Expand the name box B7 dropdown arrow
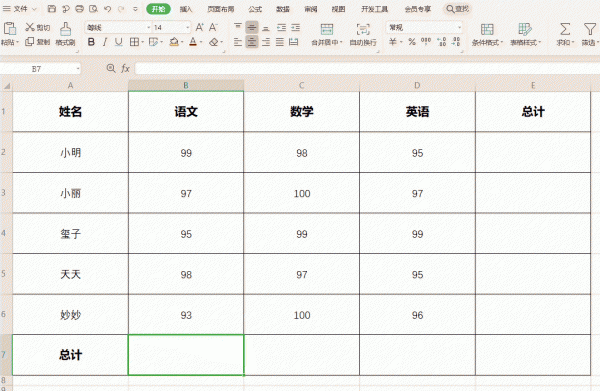600x391 pixels. coord(78,69)
